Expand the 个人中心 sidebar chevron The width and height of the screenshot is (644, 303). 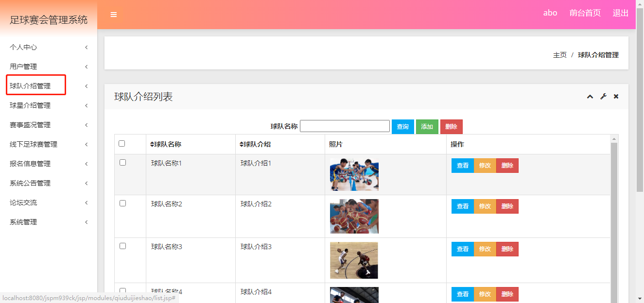click(86, 47)
